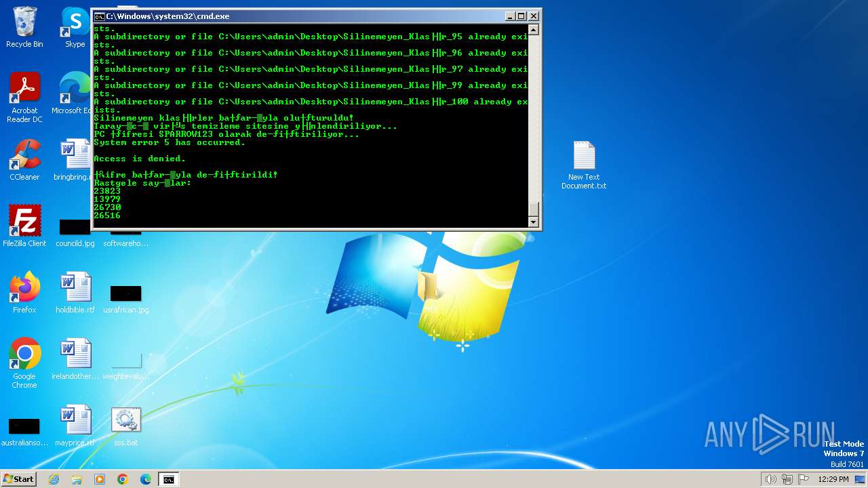Select australianso image file icon

click(x=24, y=431)
